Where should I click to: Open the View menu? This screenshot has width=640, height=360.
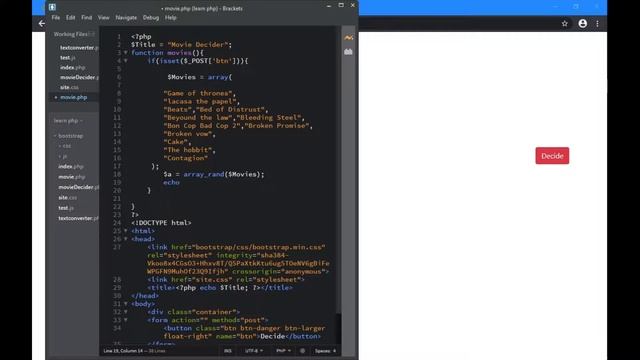pos(104,18)
